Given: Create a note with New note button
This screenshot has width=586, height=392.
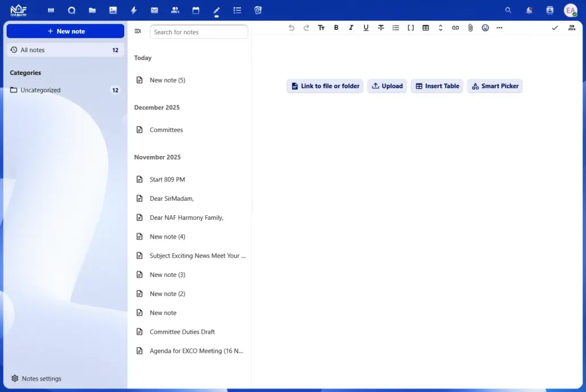Looking at the screenshot, I should pyautogui.click(x=65, y=31).
